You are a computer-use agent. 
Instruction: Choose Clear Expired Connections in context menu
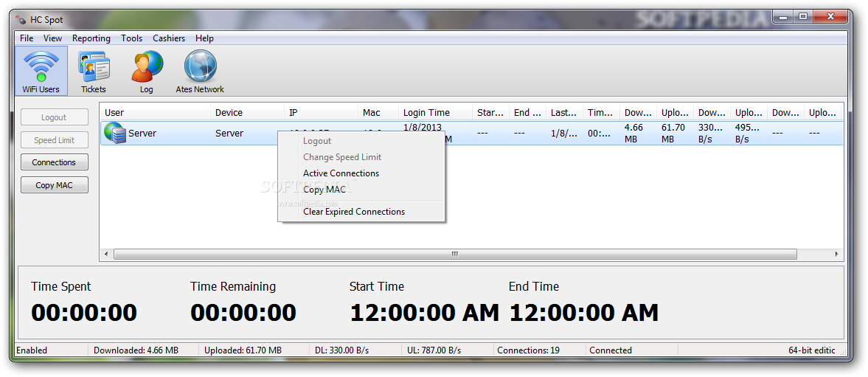[x=361, y=212]
